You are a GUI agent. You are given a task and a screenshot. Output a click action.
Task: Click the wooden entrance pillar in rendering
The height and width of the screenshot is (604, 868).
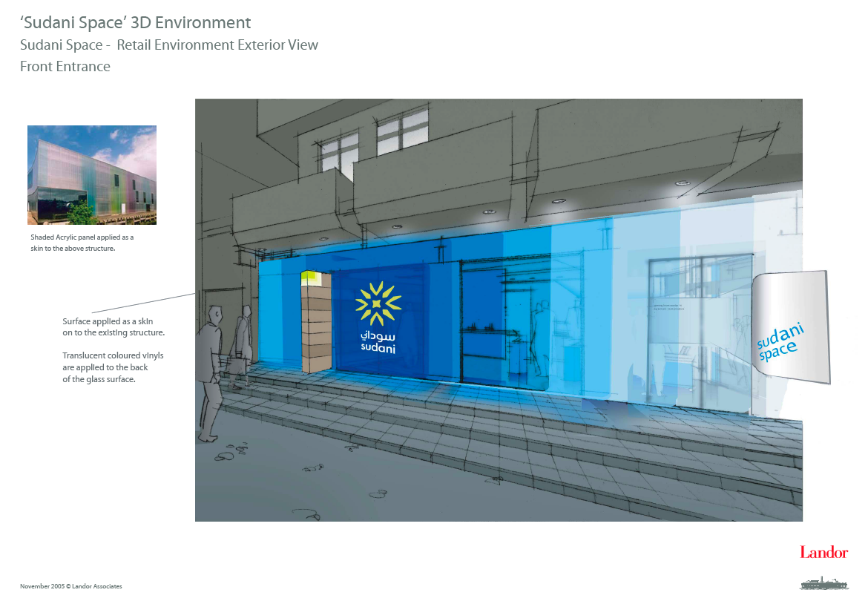pyautogui.click(x=316, y=321)
